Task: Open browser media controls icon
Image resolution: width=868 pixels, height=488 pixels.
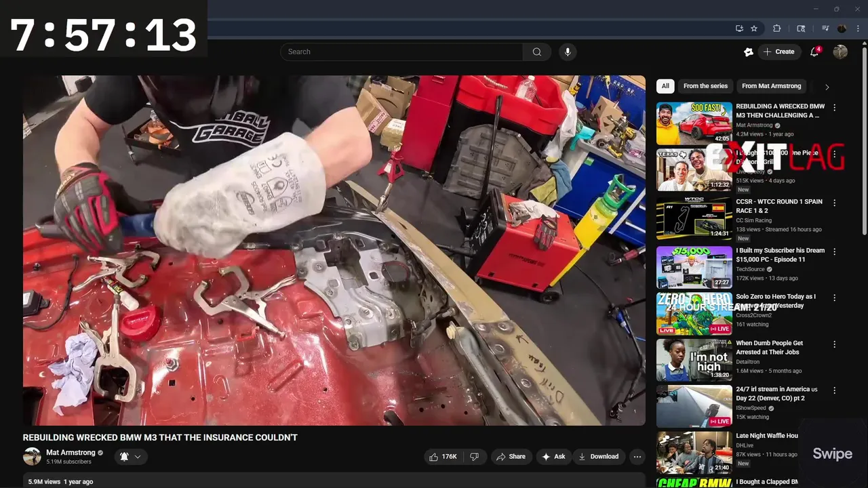Action: tap(825, 28)
